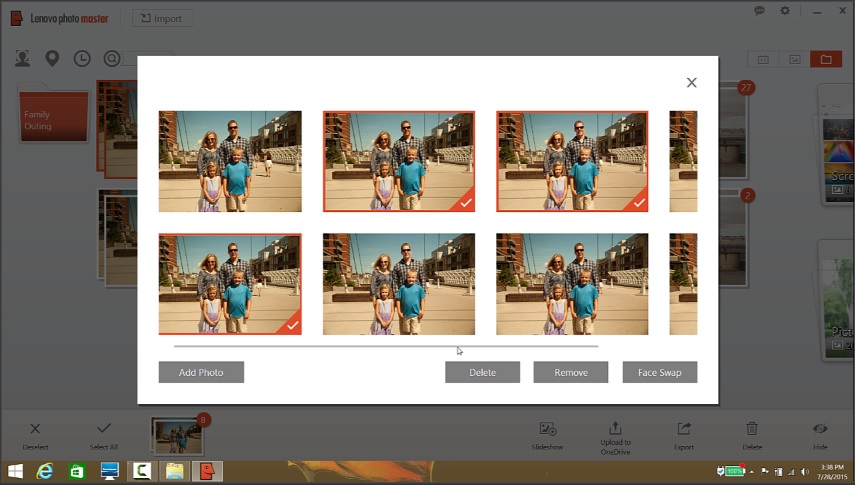Open the photo stack with badge 27
Screen dimensions: 855x485
(733, 131)
